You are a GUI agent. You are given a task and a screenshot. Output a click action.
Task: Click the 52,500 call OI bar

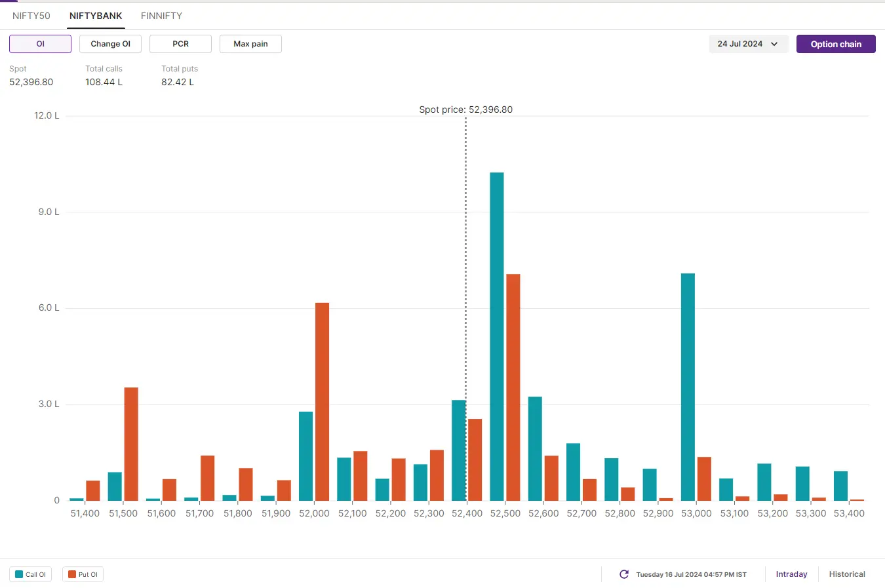click(x=497, y=337)
